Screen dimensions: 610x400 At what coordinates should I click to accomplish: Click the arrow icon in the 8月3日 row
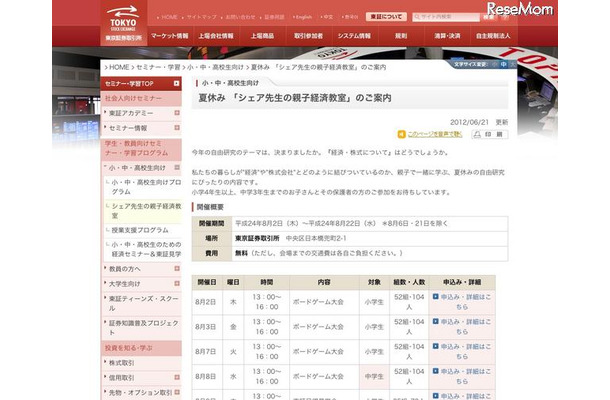pyautogui.click(x=436, y=322)
